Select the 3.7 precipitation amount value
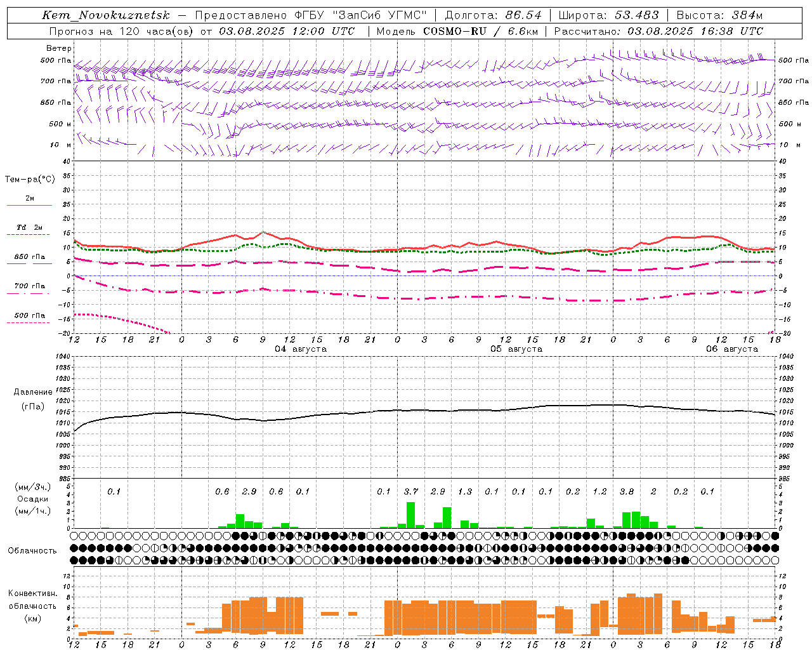 pos(411,492)
